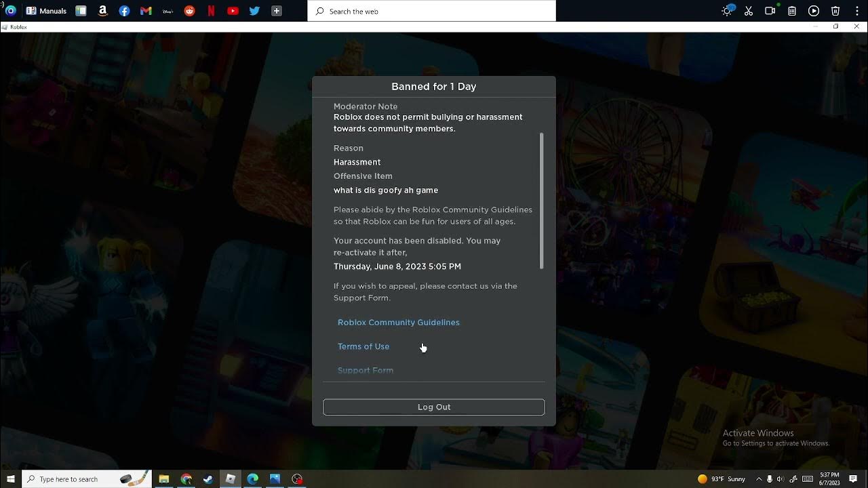Click the Log Out button
The width and height of the screenshot is (868, 488).
pyautogui.click(x=434, y=407)
